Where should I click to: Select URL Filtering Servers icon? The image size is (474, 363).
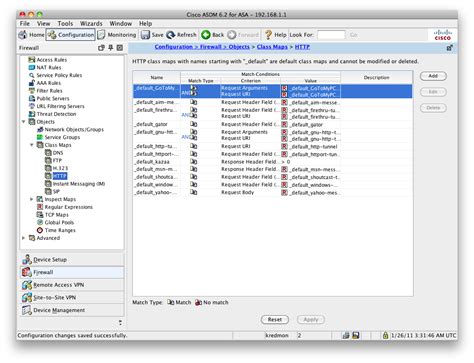click(32, 106)
